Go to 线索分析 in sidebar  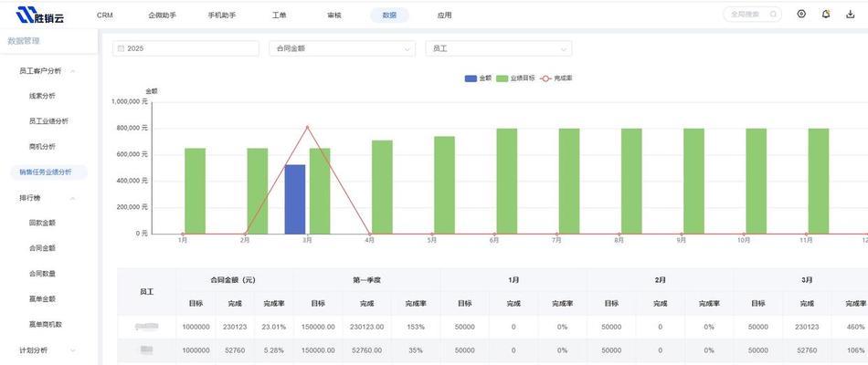pyautogui.click(x=43, y=96)
